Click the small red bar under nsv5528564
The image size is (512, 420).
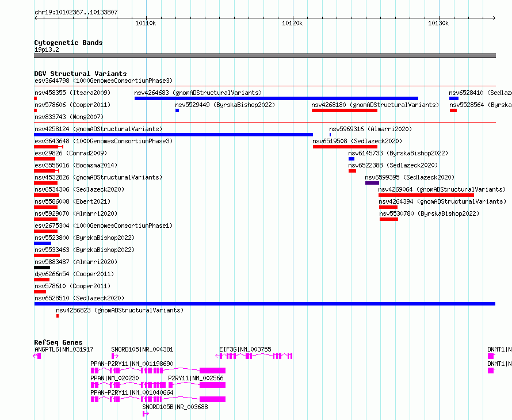click(453, 110)
